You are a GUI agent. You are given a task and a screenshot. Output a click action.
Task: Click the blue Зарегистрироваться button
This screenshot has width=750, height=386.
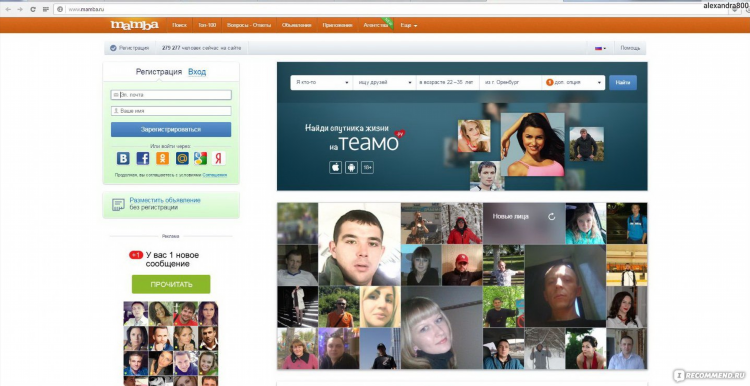(171, 130)
